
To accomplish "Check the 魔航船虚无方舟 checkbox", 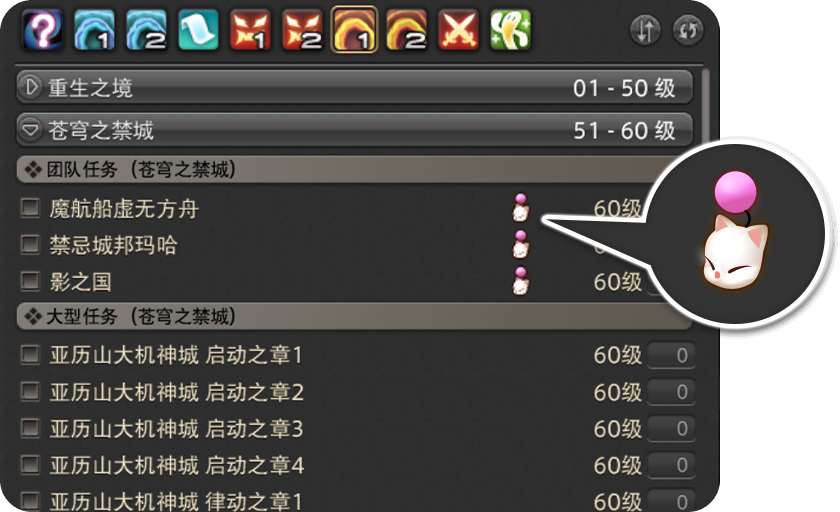I will [x=30, y=208].
